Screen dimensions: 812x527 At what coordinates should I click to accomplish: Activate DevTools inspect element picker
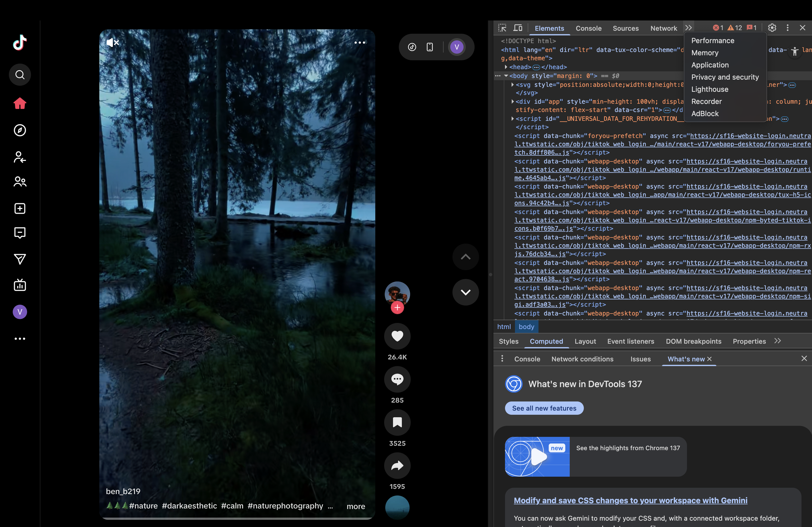click(502, 28)
